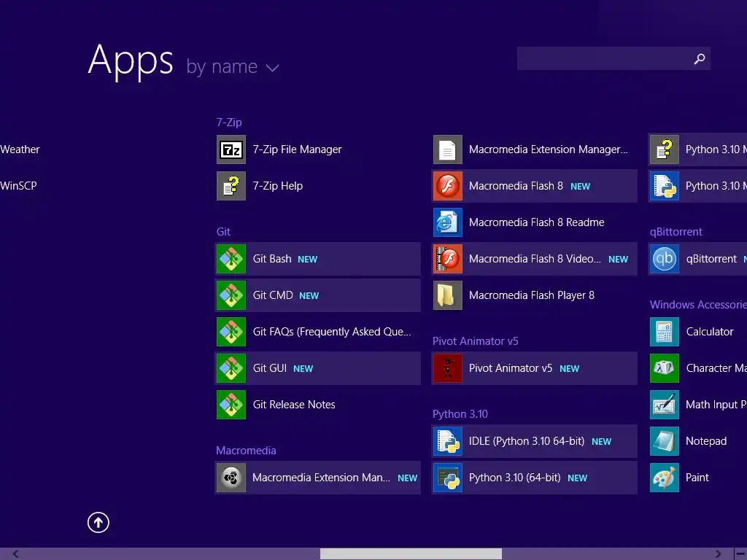Open the WinSCP app entry
The image size is (747, 560).
coord(18,186)
